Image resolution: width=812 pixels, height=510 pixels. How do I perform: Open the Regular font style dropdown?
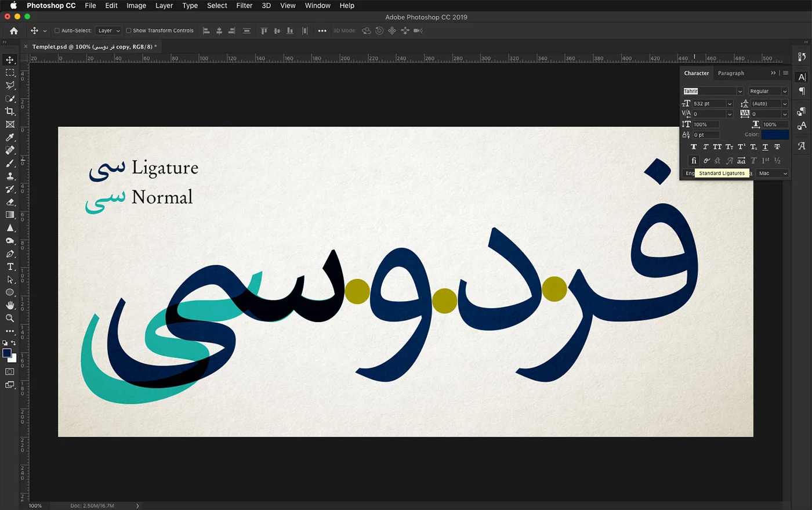click(785, 91)
